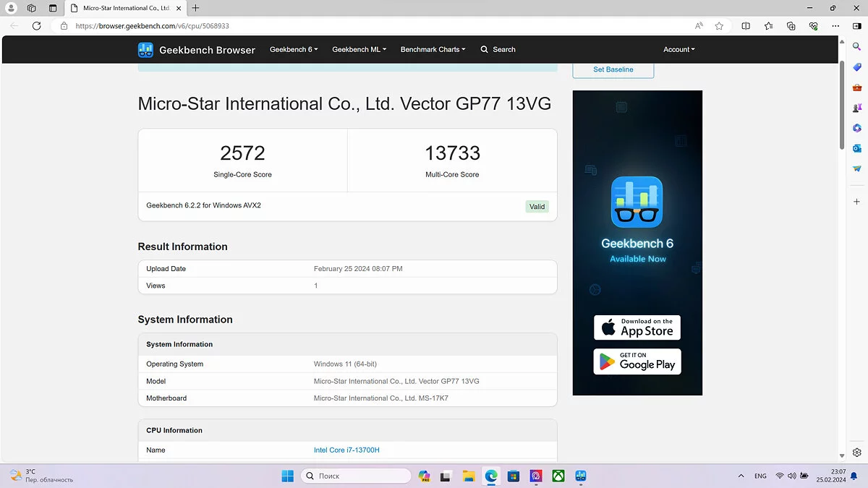The height and width of the screenshot is (488, 868).
Task: Open File Explorer from the taskbar
Action: (x=469, y=476)
